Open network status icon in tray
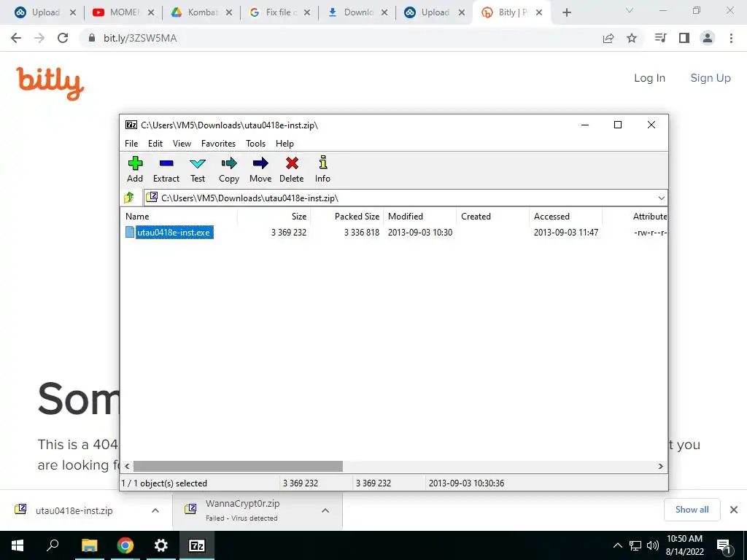The width and height of the screenshot is (747, 560). click(x=635, y=545)
